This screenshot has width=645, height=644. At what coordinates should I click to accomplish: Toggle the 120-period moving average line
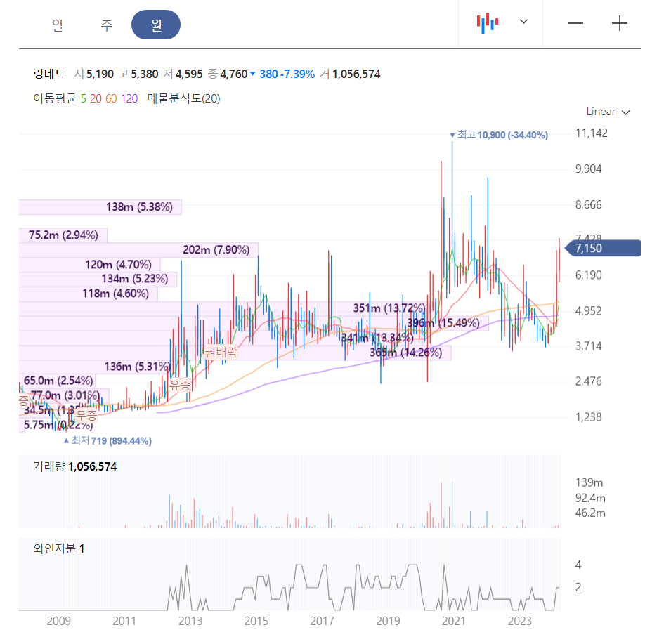[129, 99]
